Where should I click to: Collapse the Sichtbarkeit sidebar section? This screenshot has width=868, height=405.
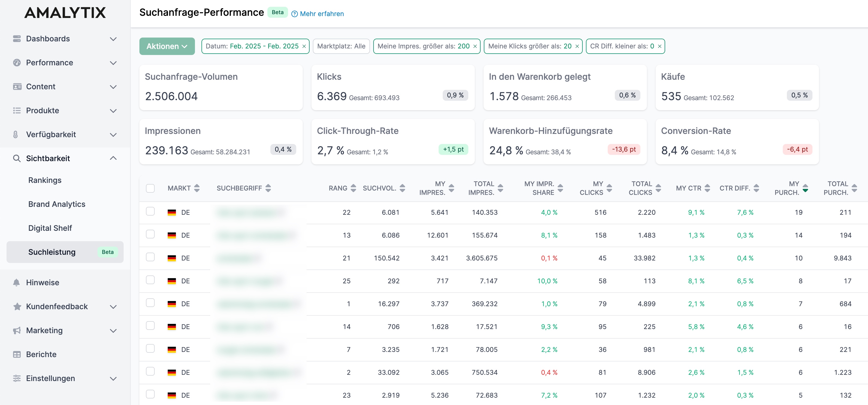click(x=65, y=158)
